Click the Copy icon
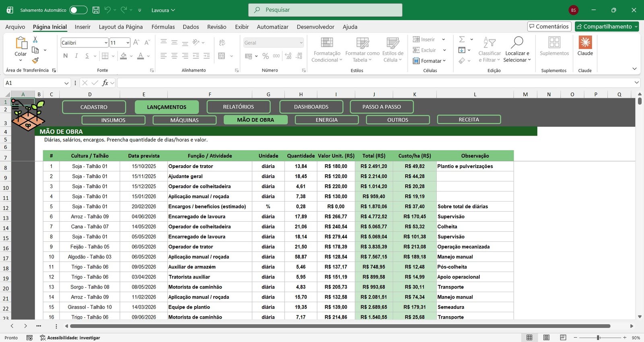 35,50
